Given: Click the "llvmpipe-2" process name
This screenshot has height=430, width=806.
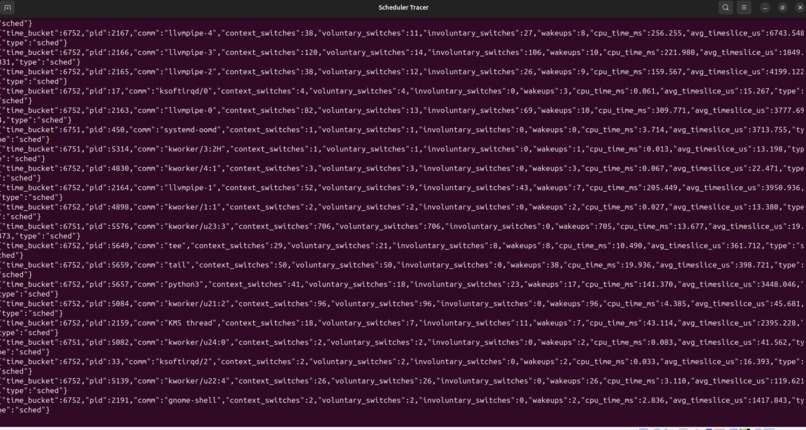Looking at the screenshot, I should click(x=190, y=72).
